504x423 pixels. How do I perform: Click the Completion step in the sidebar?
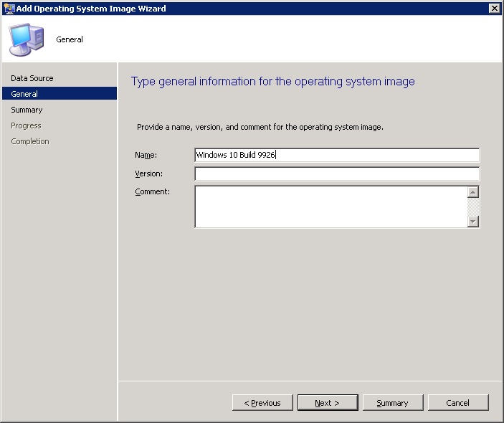[30, 141]
